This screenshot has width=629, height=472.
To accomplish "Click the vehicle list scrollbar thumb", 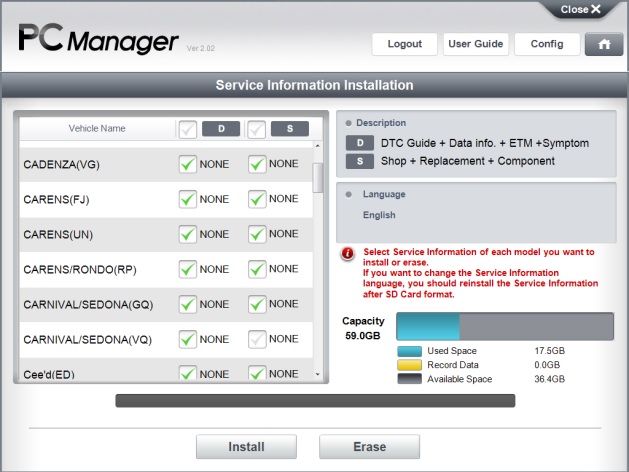I will click(317, 178).
